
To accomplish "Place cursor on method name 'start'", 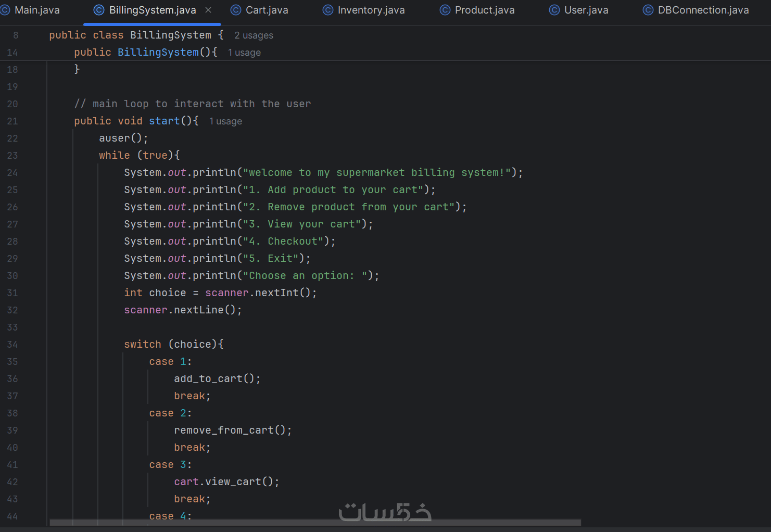I will (x=164, y=121).
